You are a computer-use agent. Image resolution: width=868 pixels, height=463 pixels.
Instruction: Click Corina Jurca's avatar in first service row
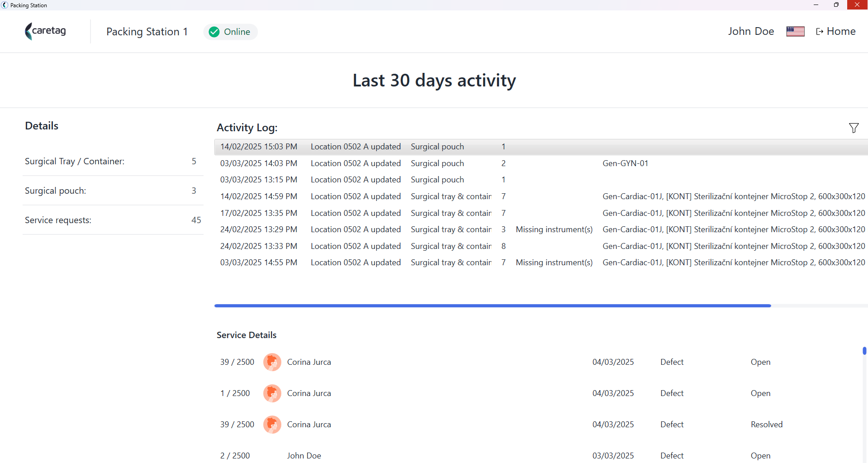(x=272, y=362)
